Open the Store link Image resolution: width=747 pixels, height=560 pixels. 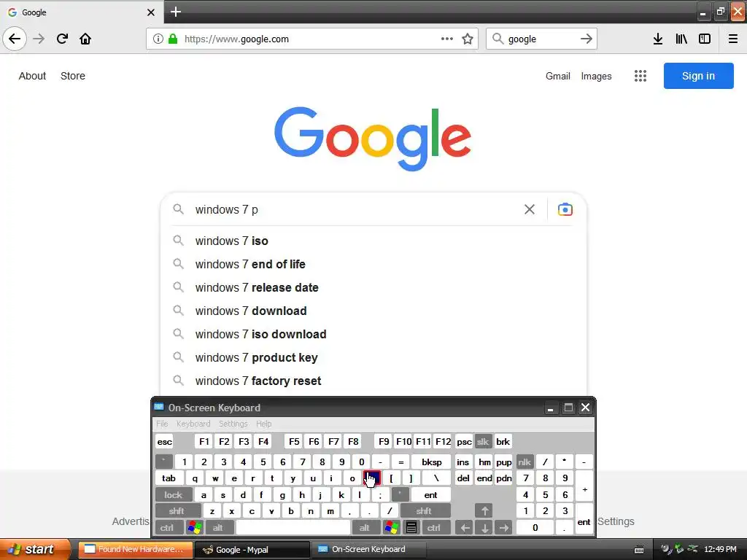(73, 76)
